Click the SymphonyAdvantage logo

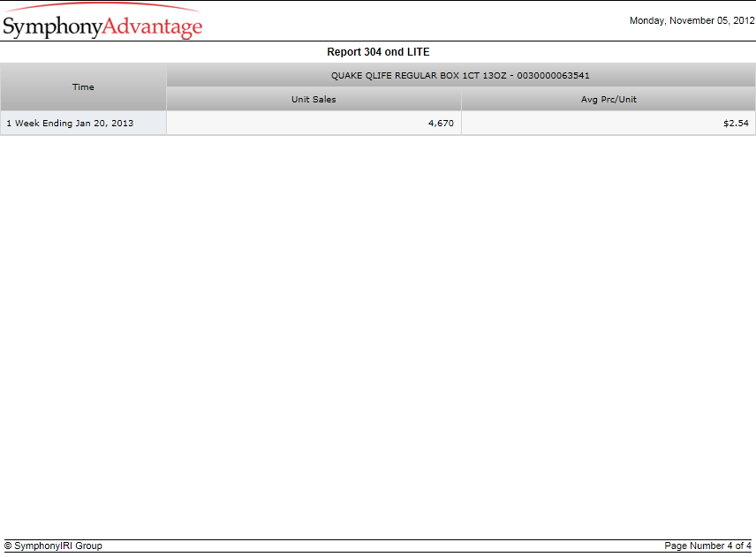[102, 21]
